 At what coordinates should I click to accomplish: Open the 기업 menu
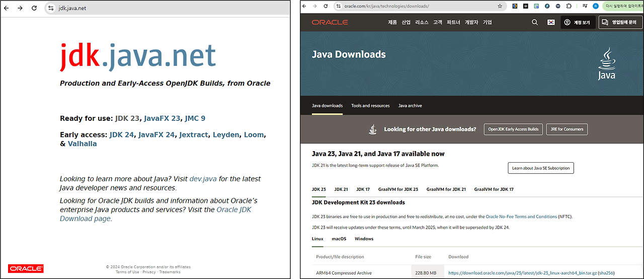tap(487, 22)
